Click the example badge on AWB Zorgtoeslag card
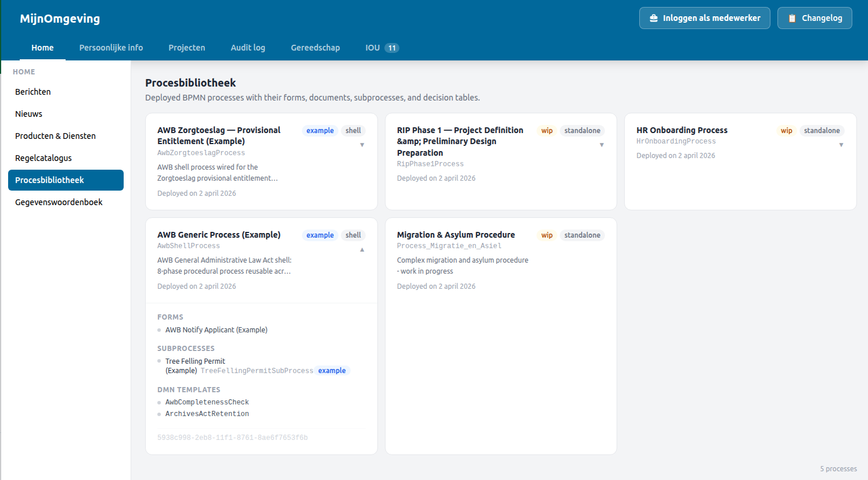Screen dimensions: 868x480 [x=320, y=130]
